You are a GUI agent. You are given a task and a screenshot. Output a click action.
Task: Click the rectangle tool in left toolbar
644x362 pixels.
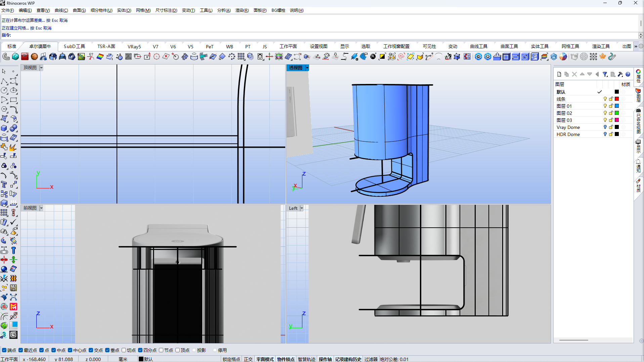pos(13,100)
